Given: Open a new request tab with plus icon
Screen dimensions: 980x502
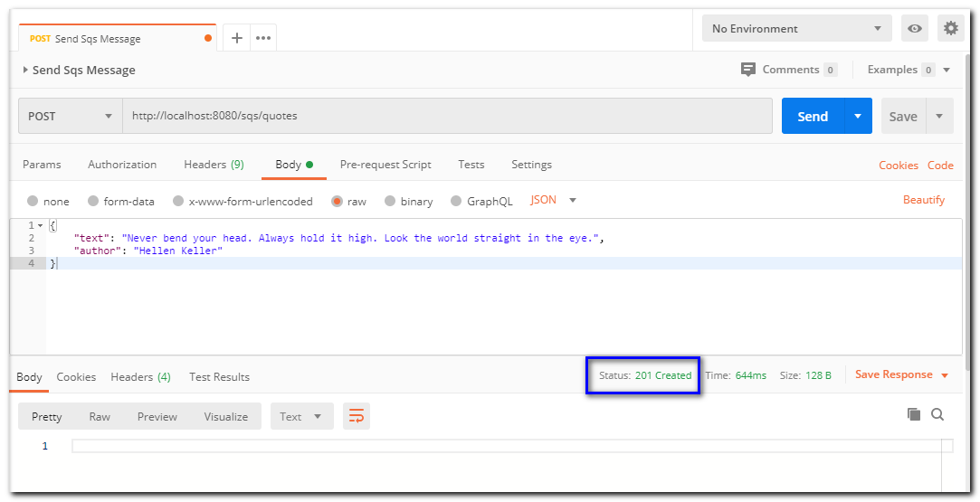Looking at the screenshot, I should point(237,38).
